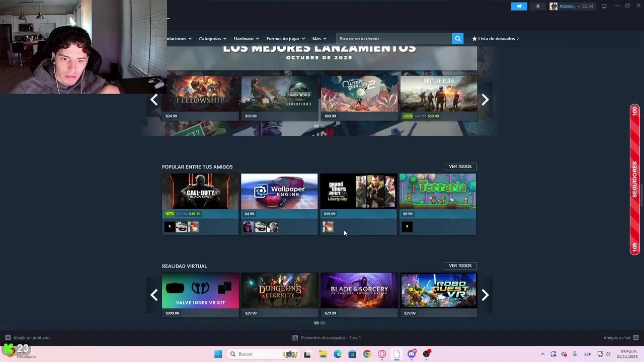The height and width of the screenshot is (362, 644).
Task: Open Fellowship game card
Action: 200,98
